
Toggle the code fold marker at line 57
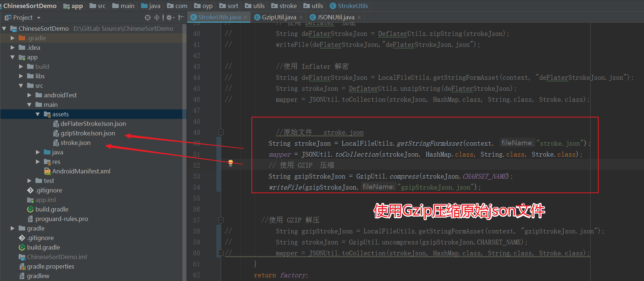[x=221, y=220]
